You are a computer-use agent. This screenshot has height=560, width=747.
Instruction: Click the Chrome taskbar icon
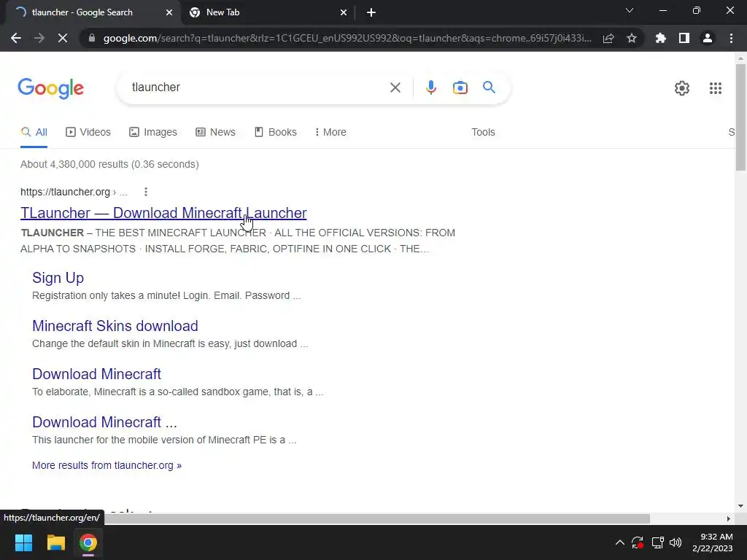click(x=88, y=542)
